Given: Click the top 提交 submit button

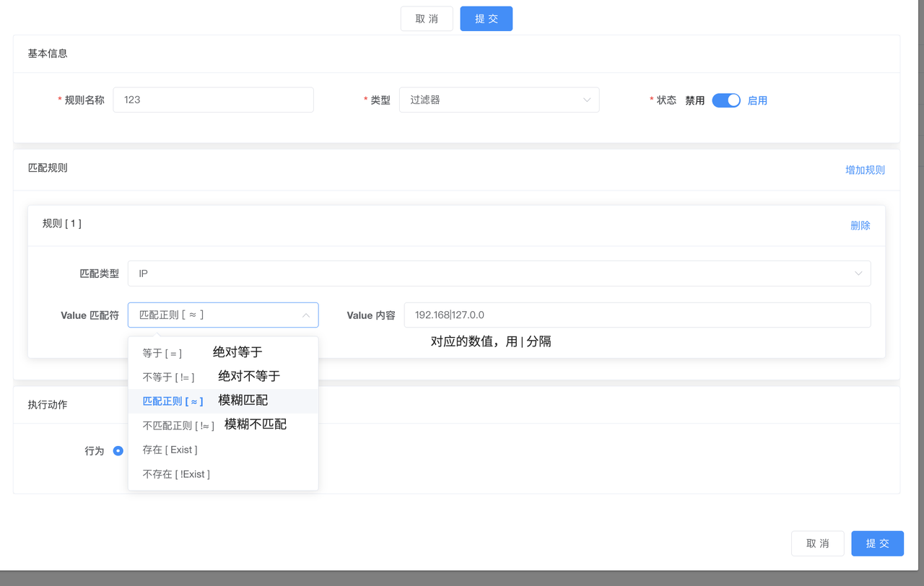Looking at the screenshot, I should (486, 19).
